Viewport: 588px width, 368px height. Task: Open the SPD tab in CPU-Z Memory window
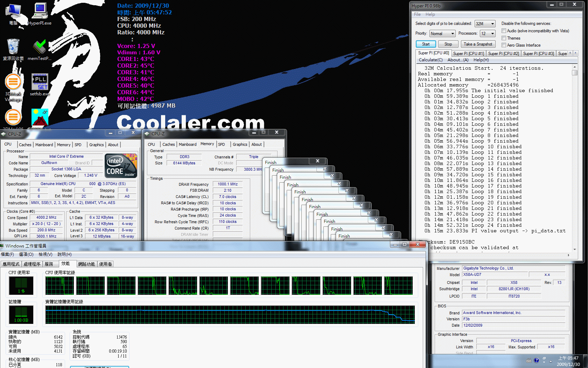(x=222, y=144)
